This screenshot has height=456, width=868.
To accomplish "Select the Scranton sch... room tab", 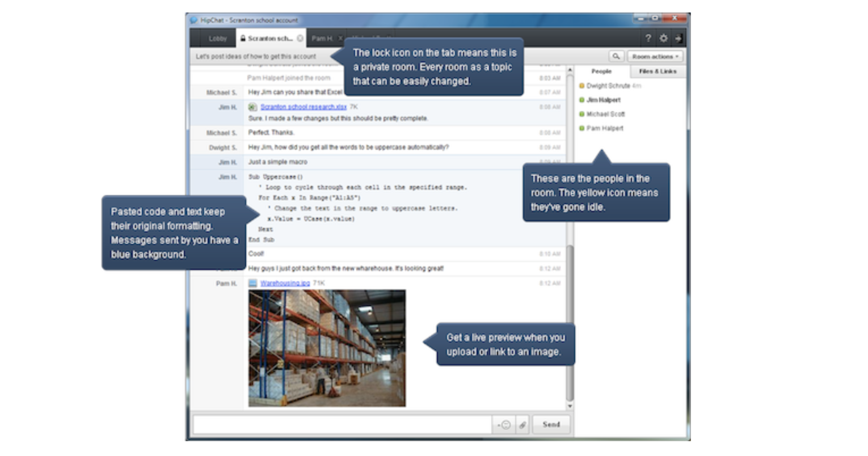I will click(x=270, y=39).
